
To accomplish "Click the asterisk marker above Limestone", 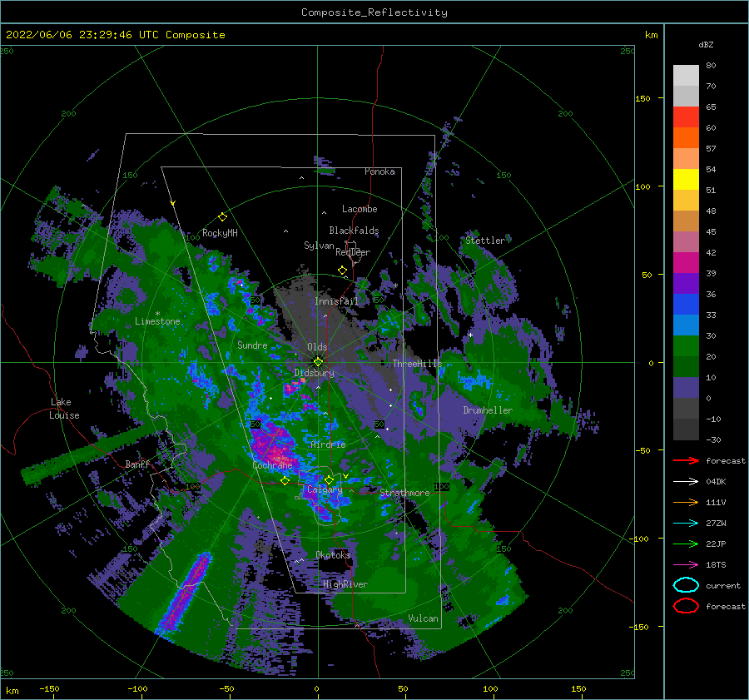I will (157, 314).
